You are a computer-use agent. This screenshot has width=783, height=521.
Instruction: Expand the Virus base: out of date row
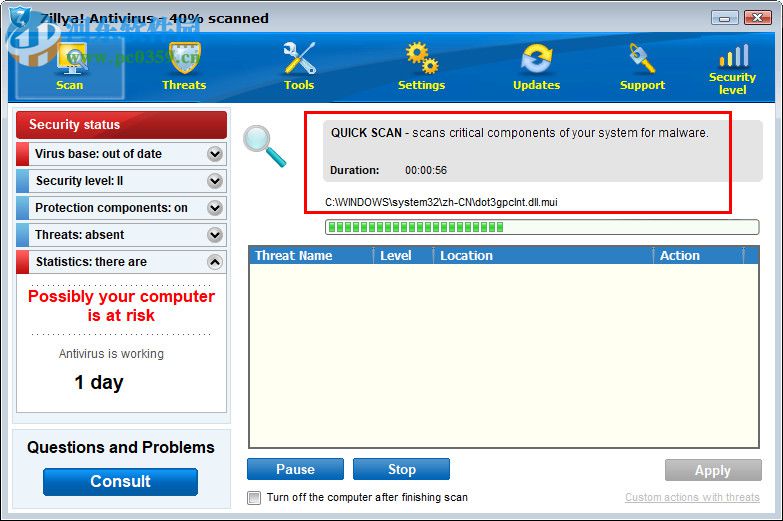121,154
